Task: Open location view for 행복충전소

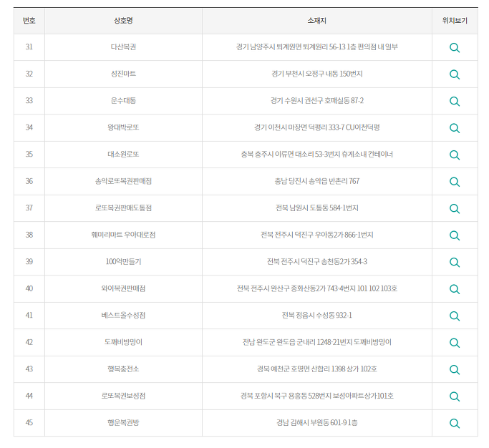Action: click(x=455, y=369)
